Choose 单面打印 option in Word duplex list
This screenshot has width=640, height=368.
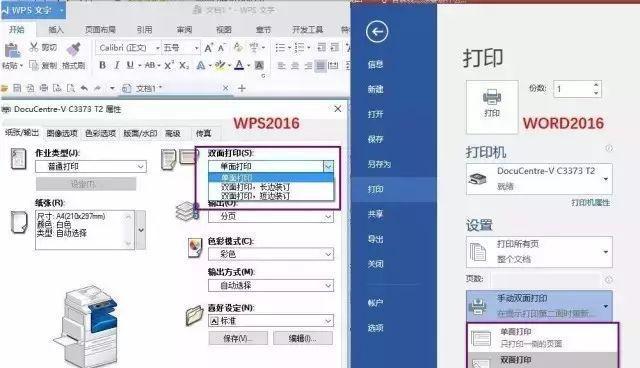[542, 337]
